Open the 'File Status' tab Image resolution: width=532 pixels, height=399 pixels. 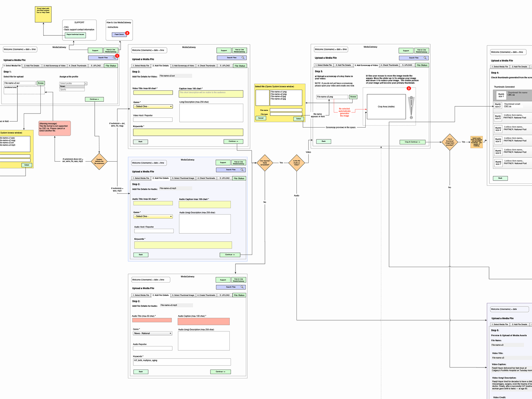click(x=111, y=66)
